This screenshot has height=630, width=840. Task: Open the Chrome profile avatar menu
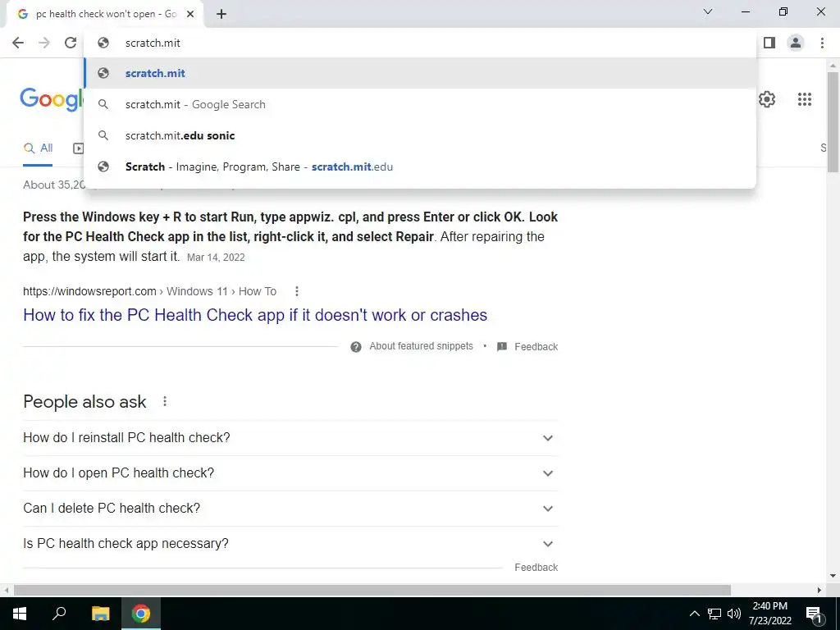796,43
